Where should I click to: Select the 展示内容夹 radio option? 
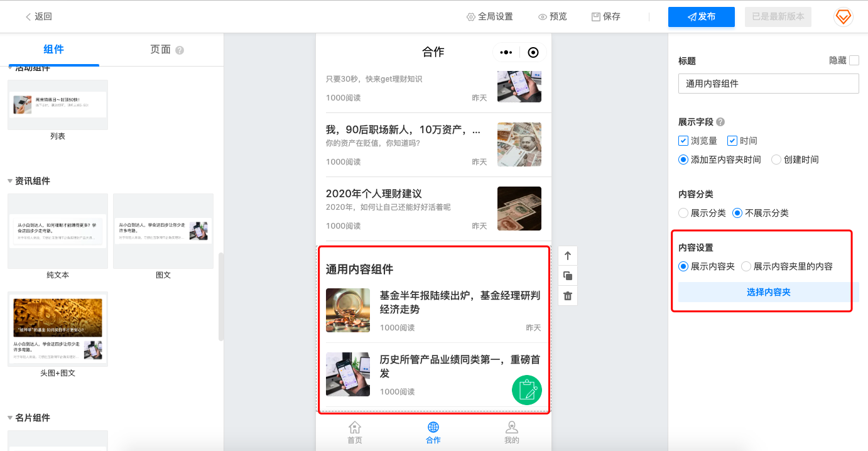coord(683,266)
